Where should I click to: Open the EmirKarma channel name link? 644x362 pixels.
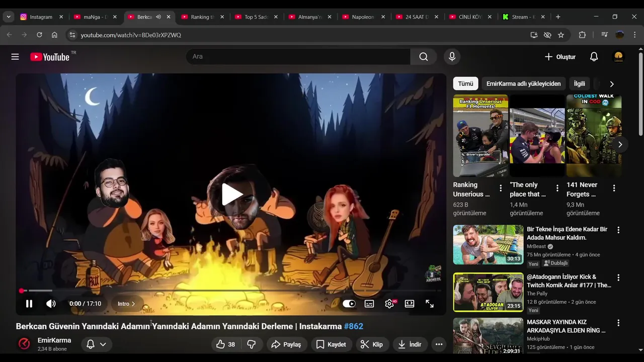(54, 340)
